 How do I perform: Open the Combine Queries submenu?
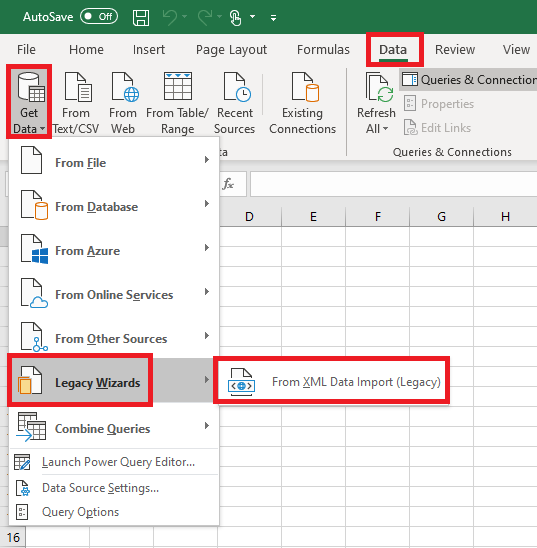114,427
